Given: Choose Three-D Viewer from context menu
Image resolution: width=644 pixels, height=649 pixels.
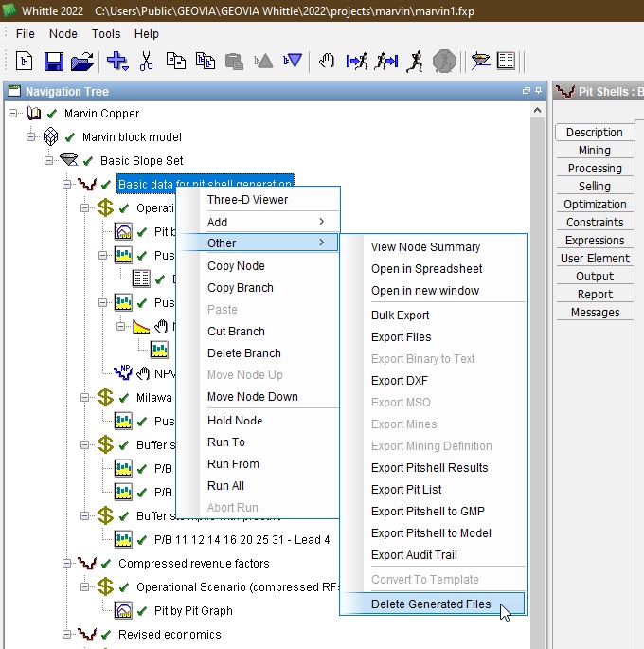Looking at the screenshot, I should pyautogui.click(x=258, y=200).
